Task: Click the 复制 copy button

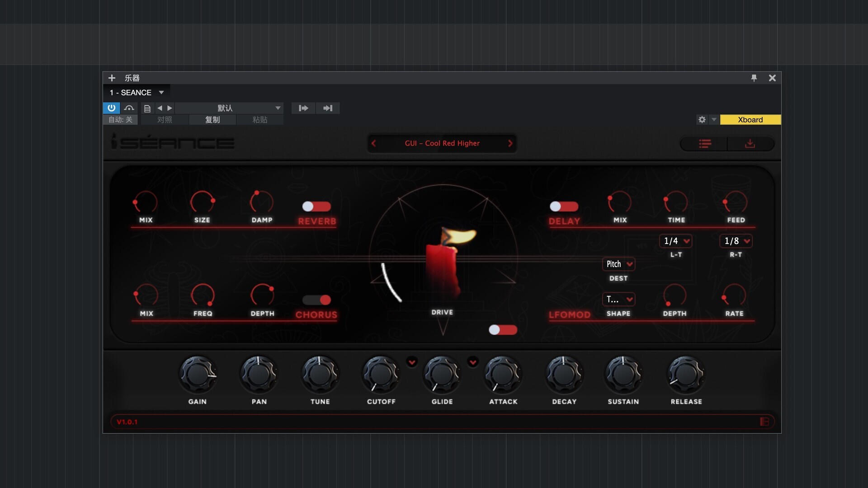Action: pyautogui.click(x=212, y=120)
